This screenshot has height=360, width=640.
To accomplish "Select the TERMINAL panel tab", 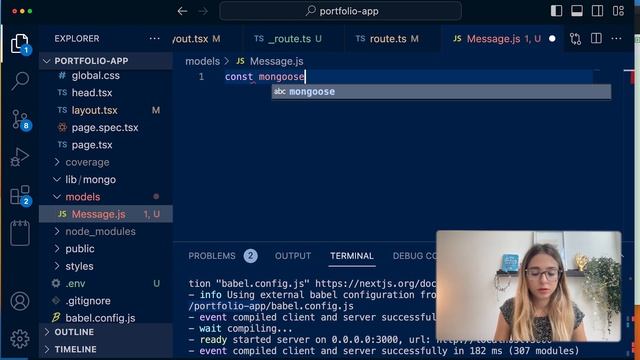I will click(x=351, y=256).
